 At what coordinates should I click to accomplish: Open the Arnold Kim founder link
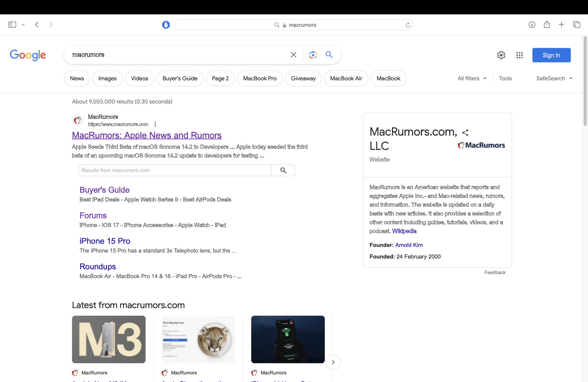point(409,245)
